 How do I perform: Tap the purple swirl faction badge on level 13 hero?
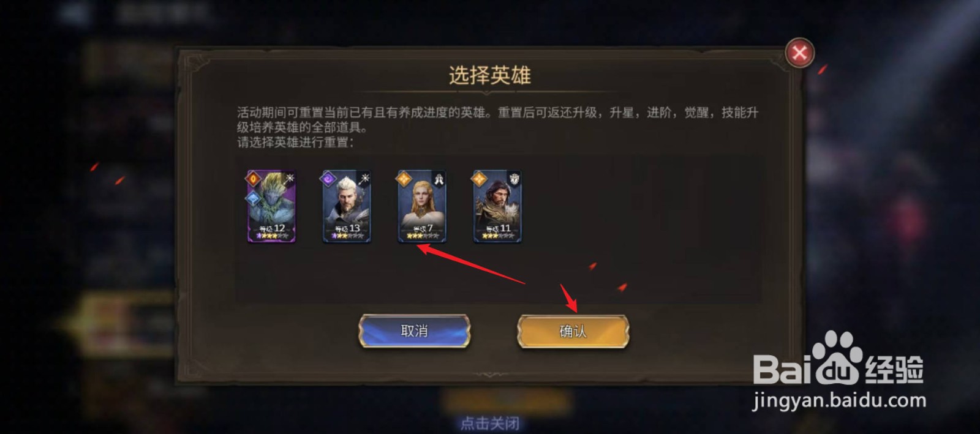328,179
